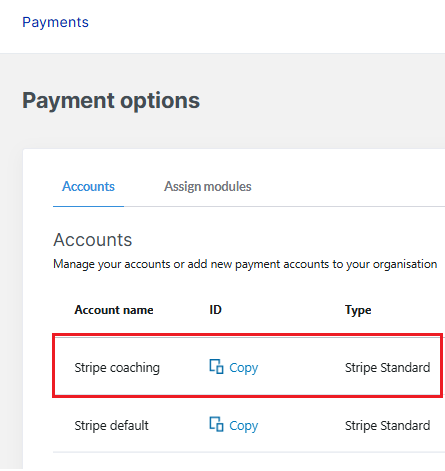This screenshot has width=445, height=471.
Task: Select the Stripe coaching account name
Action: [x=117, y=368]
